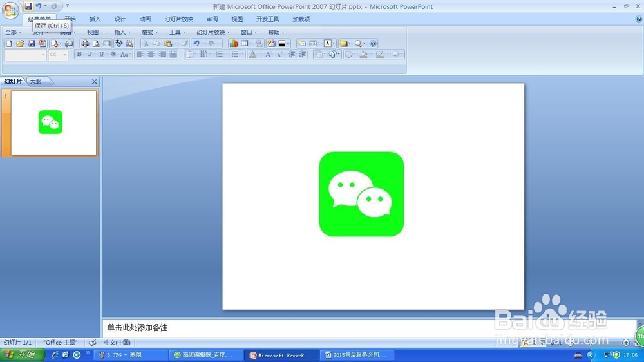Image resolution: width=644 pixels, height=362 pixels.
Task: Click the Insert Hyperlink globe icon
Action: click(x=259, y=43)
